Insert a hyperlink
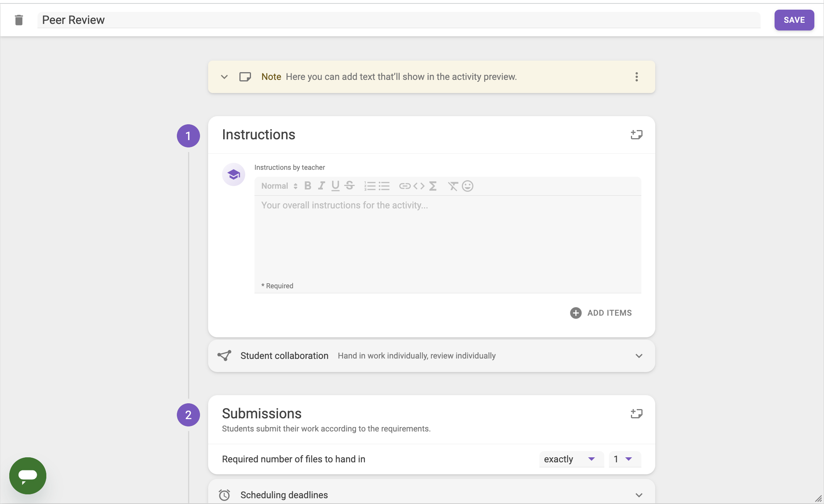824x504 pixels. click(404, 186)
